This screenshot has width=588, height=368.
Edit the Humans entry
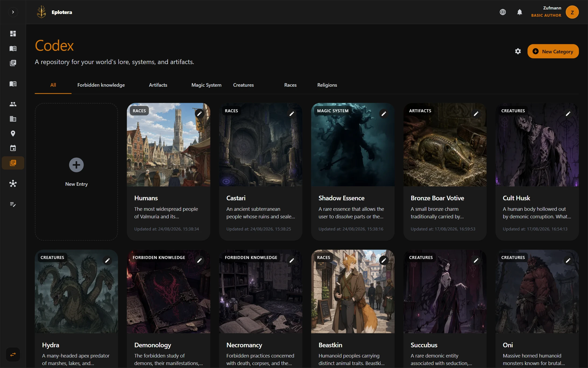pyautogui.click(x=200, y=114)
